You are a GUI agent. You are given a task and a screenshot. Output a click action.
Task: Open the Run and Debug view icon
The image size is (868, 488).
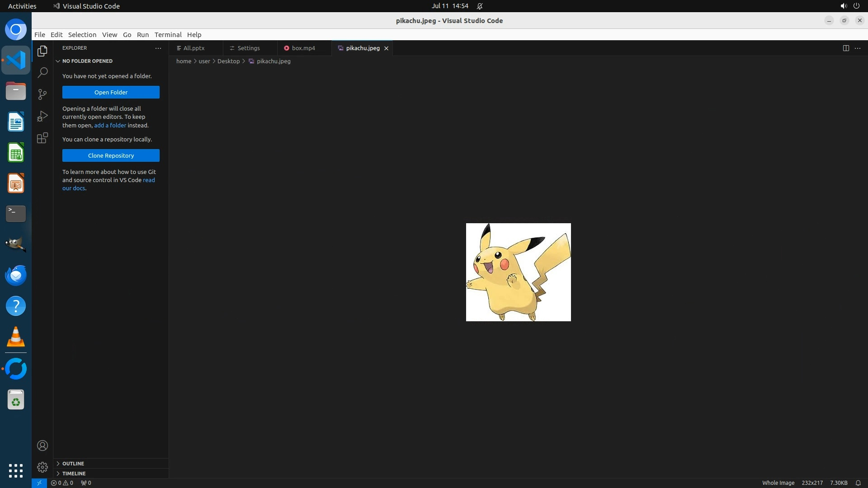tap(42, 116)
